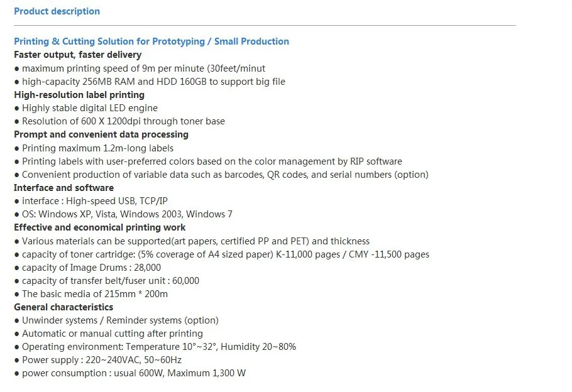The width and height of the screenshot is (572, 392).
Task: Click the Product description heading
Action: click(57, 11)
